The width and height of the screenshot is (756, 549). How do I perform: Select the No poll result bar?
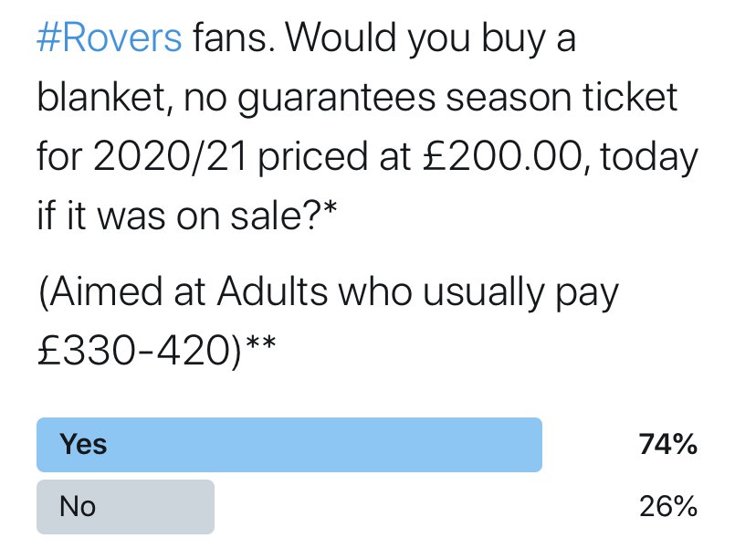(125, 507)
